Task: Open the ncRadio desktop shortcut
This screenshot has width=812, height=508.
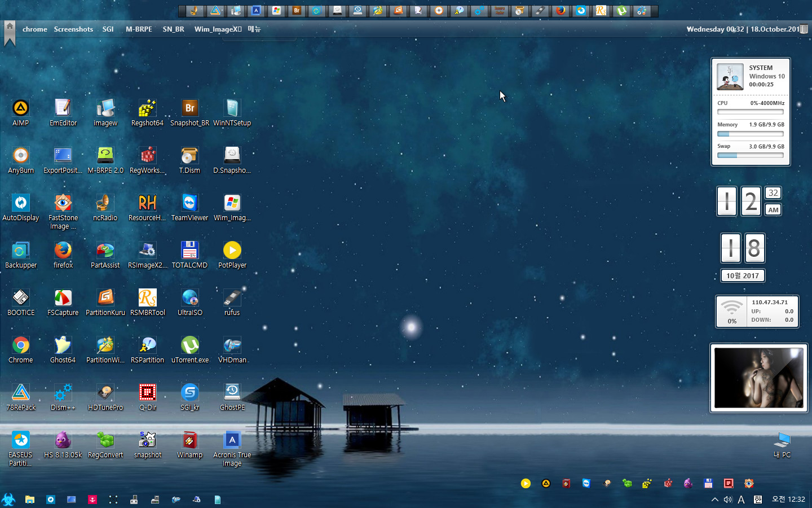Action: pyautogui.click(x=105, y=207)
